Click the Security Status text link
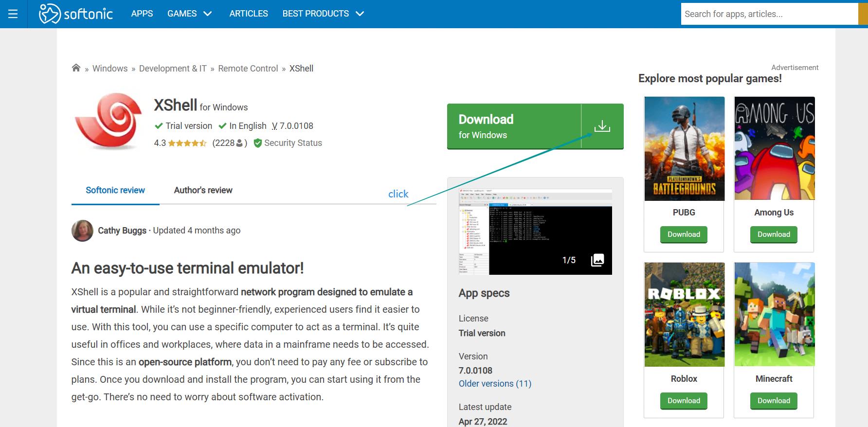This screenshot has height=427, width=868. pos(293,143)
